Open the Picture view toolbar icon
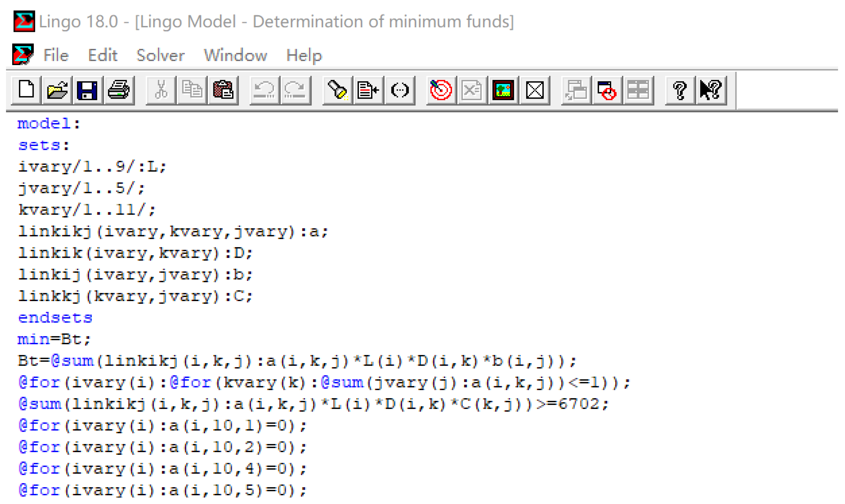Image resolution: width=845 pixels, height=504 pixels. click(503, 90)
